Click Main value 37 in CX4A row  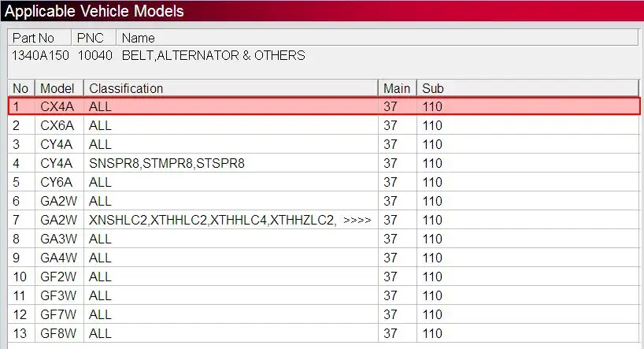pos(390,106)
